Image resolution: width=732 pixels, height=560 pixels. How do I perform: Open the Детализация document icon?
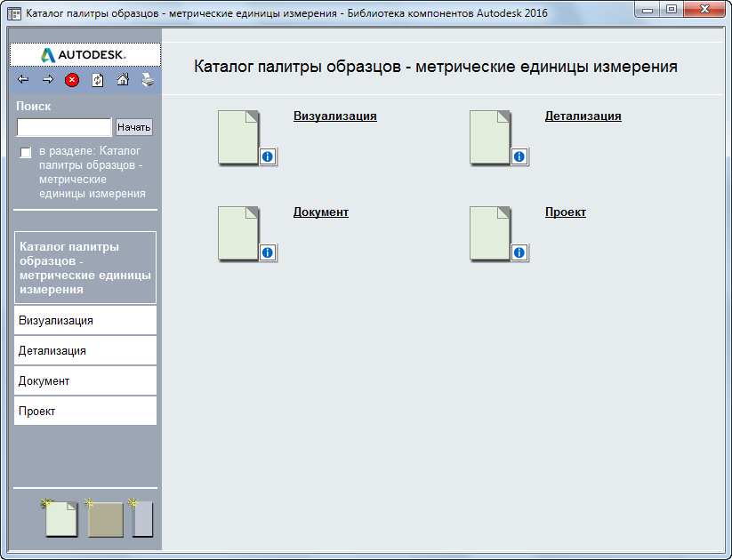coord(490,137)
